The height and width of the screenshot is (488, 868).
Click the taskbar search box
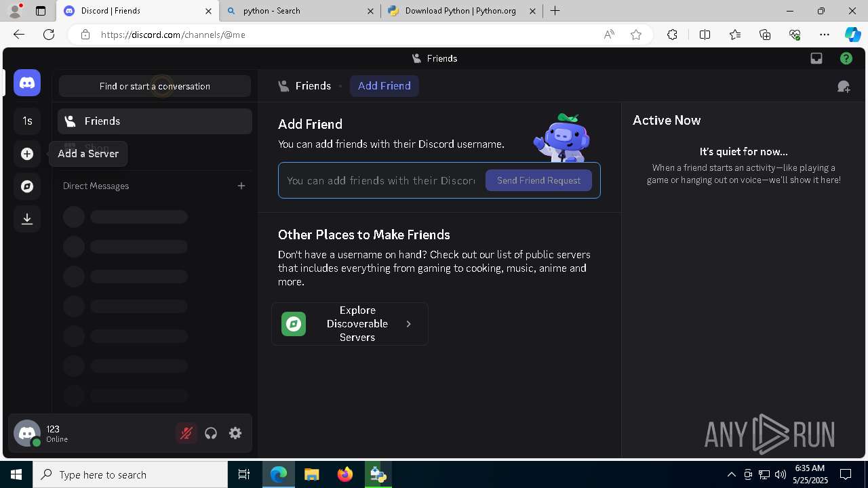point(130,474)
